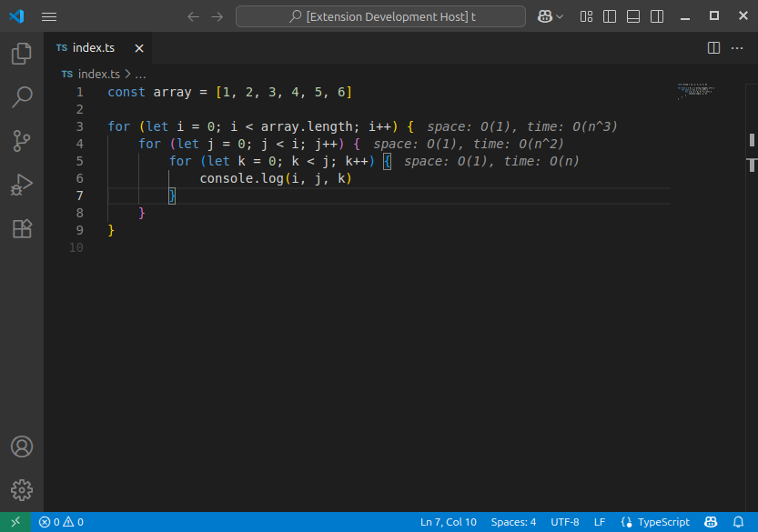Select UTF-8 encoding indicator

564,522
